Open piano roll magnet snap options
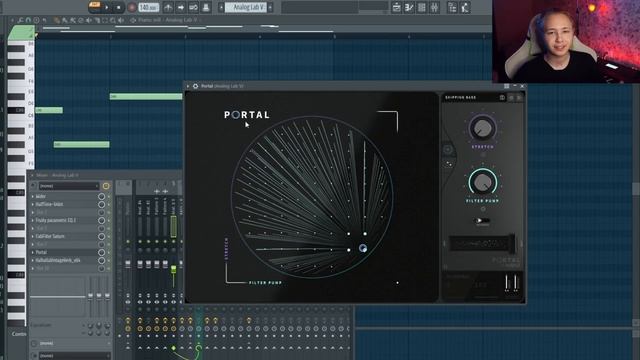Screen dimensions: 640x360 (28, 20)
